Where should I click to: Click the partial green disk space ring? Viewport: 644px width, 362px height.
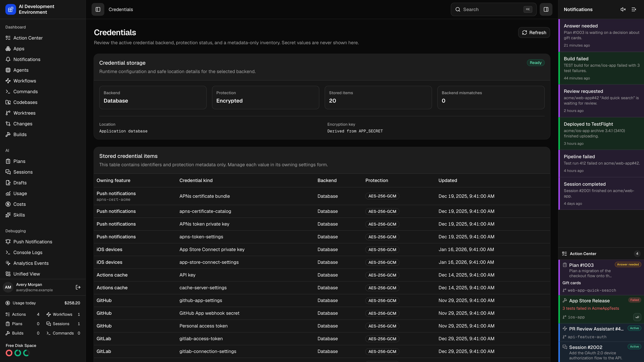(x=26, y=353)
